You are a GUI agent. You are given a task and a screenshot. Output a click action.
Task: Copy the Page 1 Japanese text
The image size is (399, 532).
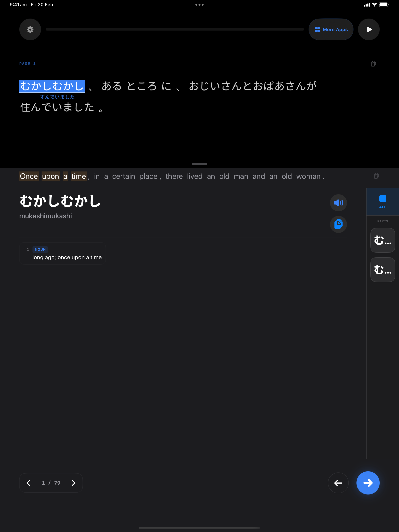point(373,63)
